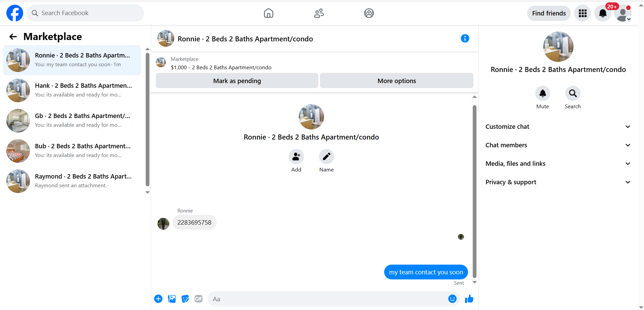644x310 pixels.
Task: Search in conversation magnifier icon
Action: (573, 93)
